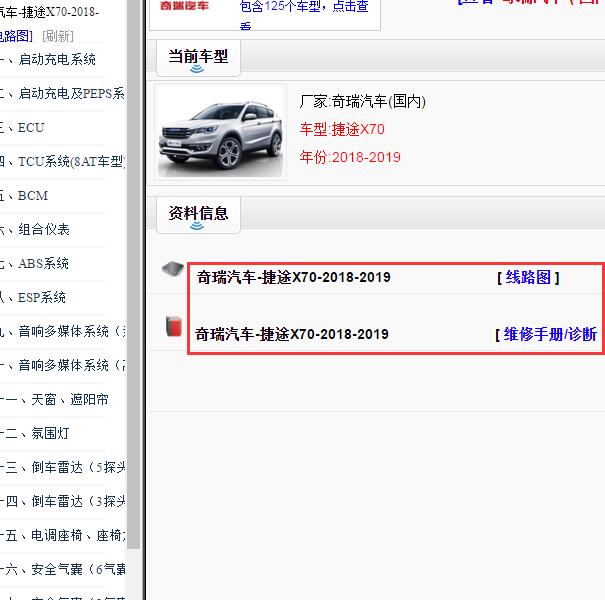Click the 包含125个车型 link
The width and height of the screenshot is (605, 600).
click(x=304, y=14)
